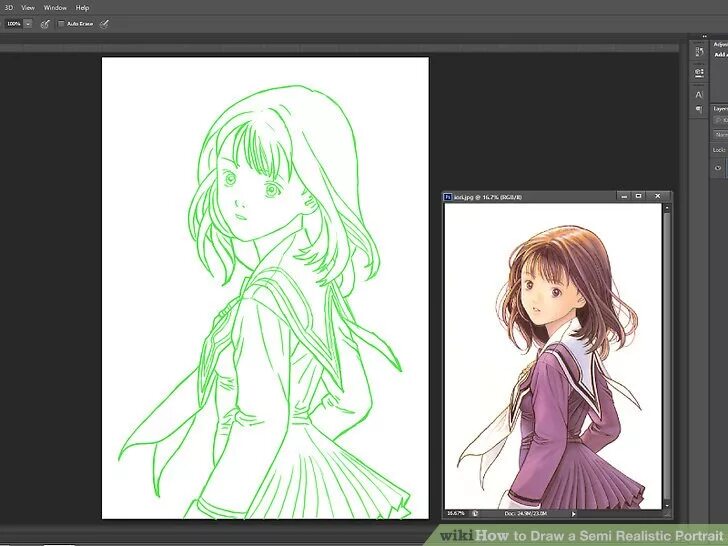Toggle the layer visibility eye icon
Image resolution: width=728 pixels, height=546 pixels.
tap(718, 168)
